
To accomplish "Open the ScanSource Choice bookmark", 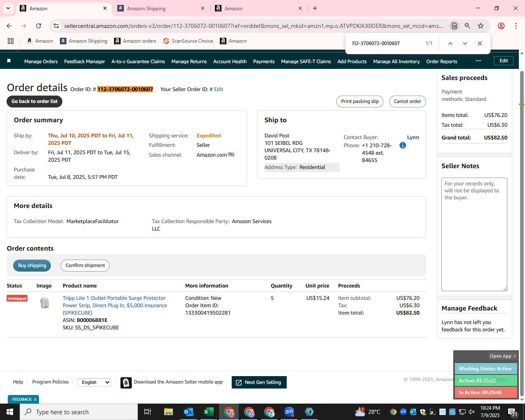I will [188, 41].
